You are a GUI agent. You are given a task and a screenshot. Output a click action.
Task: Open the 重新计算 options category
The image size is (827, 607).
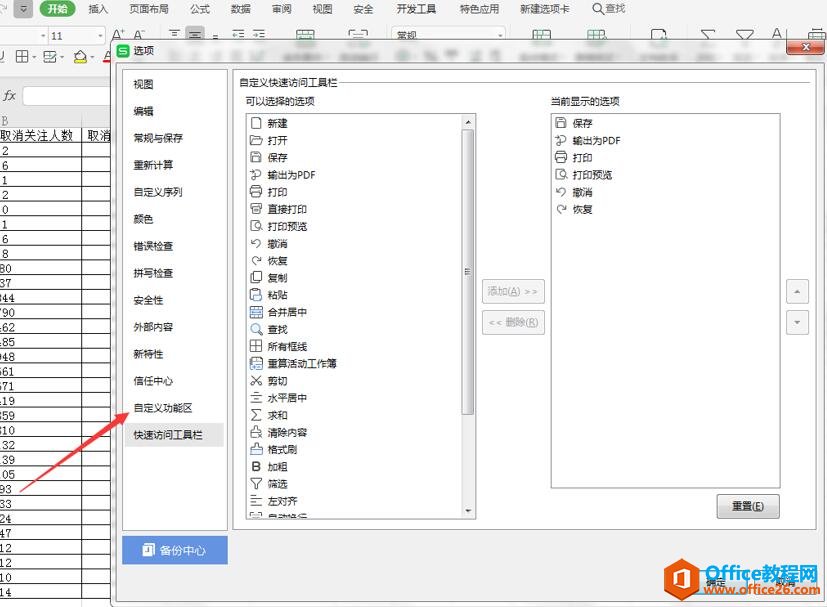coord(153,165)
